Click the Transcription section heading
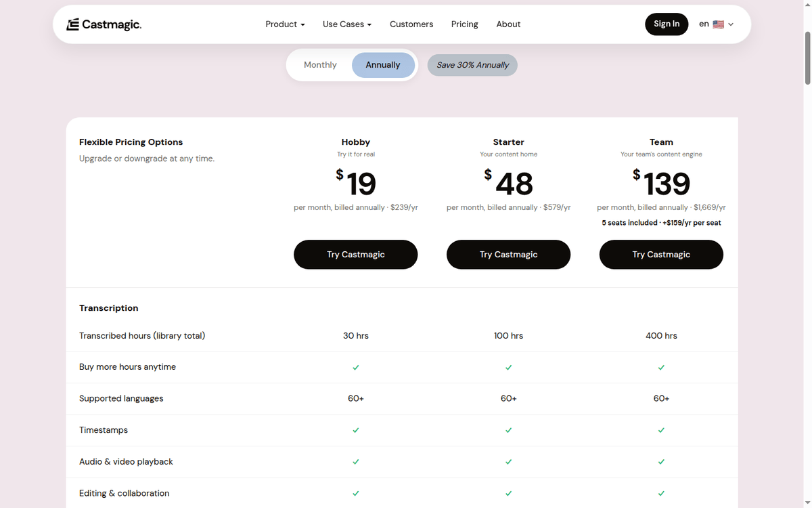The height and width of the screenshot is (508, 812). tap(108, 308)
